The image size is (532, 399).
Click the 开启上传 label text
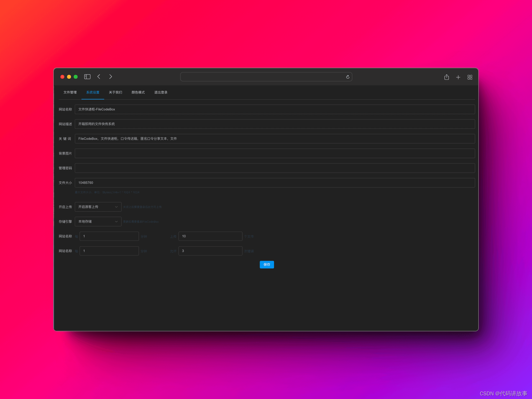pos(65,207)
